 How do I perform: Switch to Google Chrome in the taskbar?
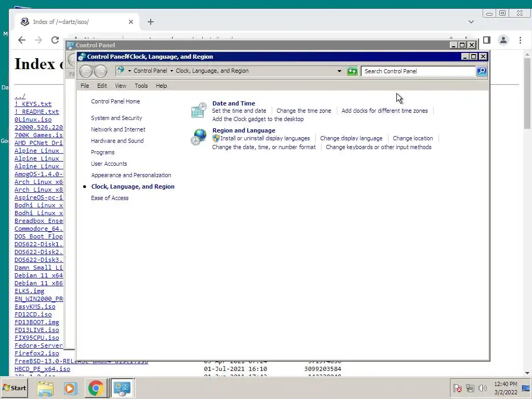pos(96,388)
